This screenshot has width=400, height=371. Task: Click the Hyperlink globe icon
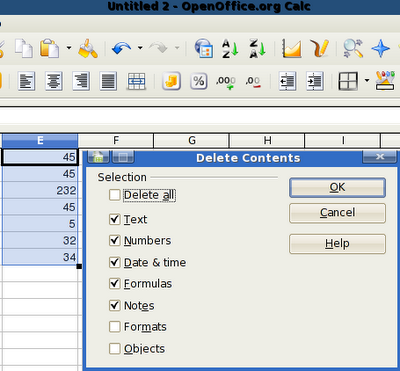click(x=204, y=48)
